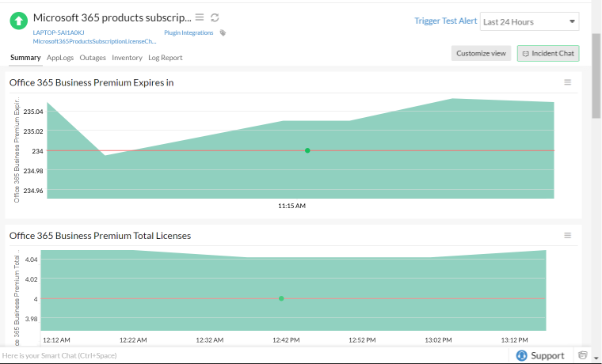Open Expires in chart options menu icon

click(x=567, y=82)
